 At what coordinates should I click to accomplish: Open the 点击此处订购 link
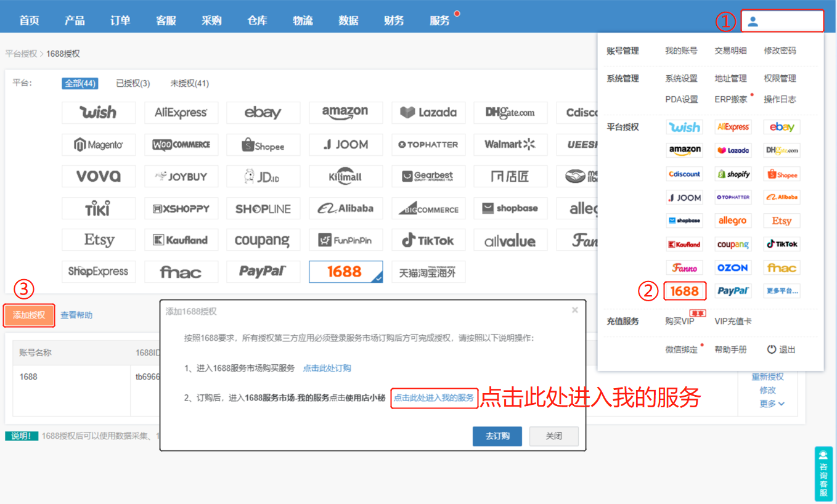pyautogui.click(x=327, y=368)
